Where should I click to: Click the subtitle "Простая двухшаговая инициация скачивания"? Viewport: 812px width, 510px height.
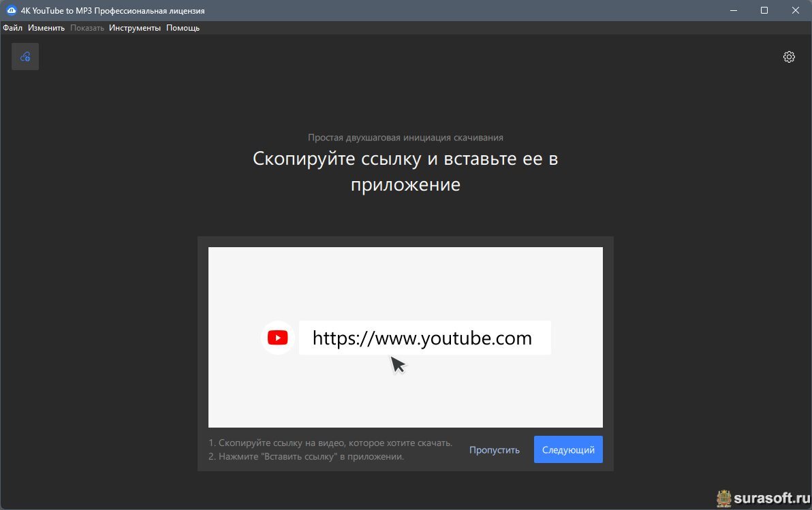(405, 138)
